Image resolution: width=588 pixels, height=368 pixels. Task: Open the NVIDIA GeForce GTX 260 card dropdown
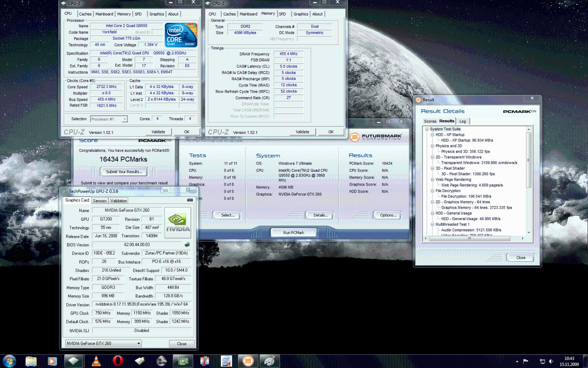(x=103, y=343)
